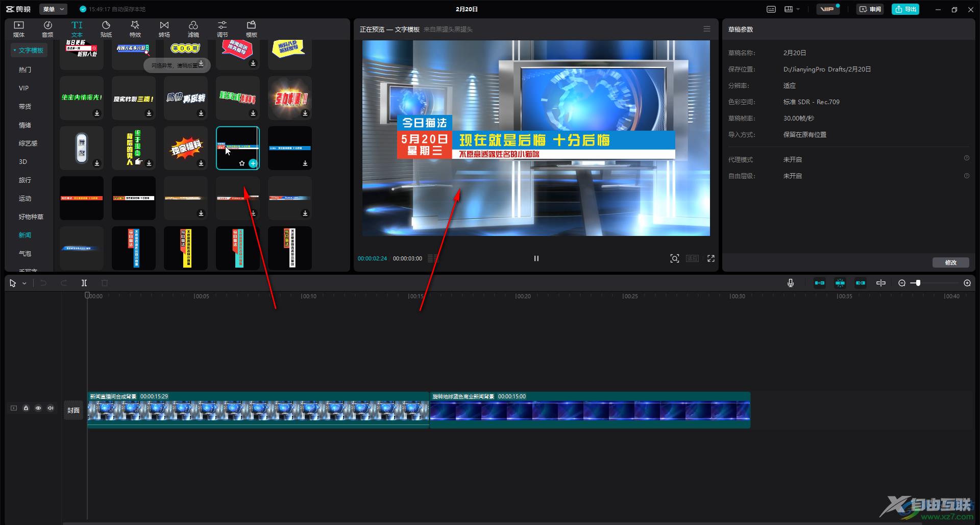Click the 封面 cover button
Image resolution: width=980 pixels, height=525 pixels.
[x=73, y=410]
